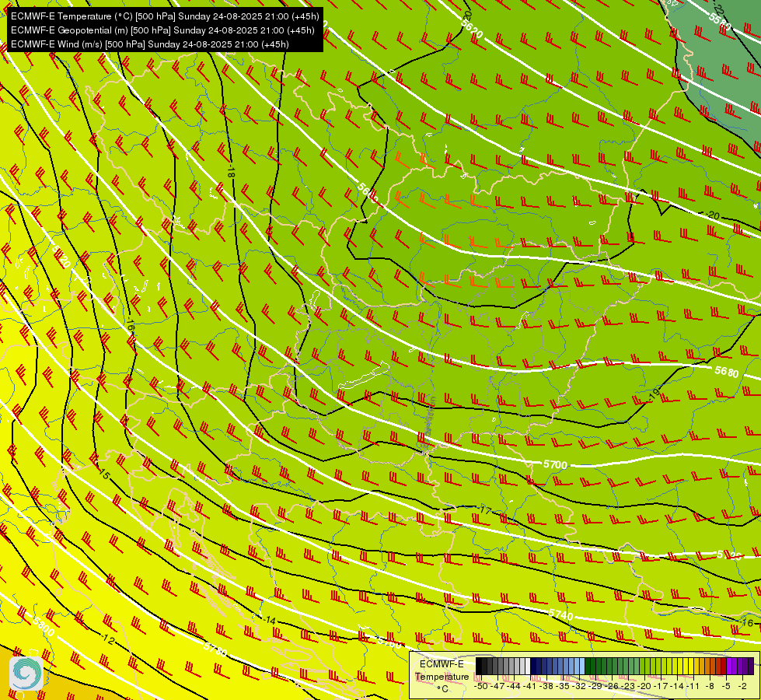The width and height of the screenshot is (761, 700).
Task: Click the 5740 geopotential contour label
Action: click(x=561, y=614)
